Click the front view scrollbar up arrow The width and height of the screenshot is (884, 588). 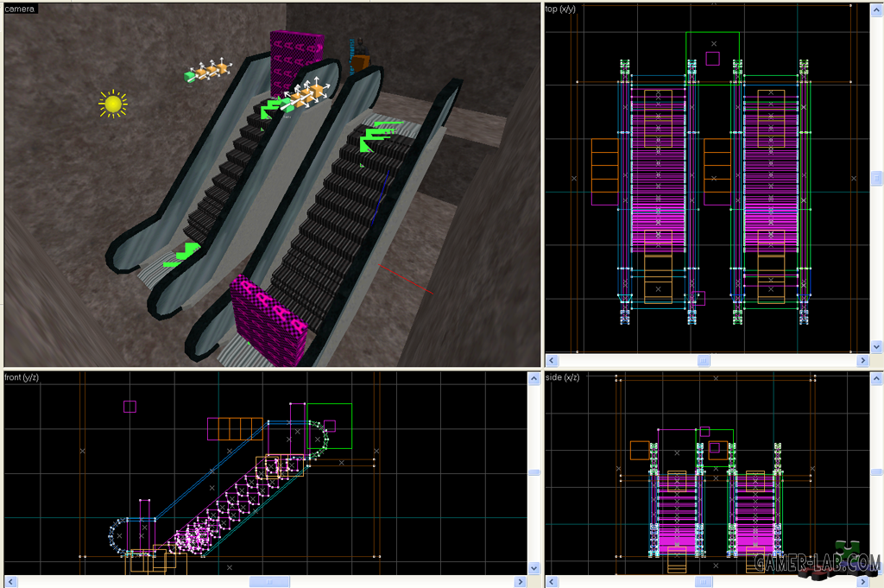(x=534, y=378)
